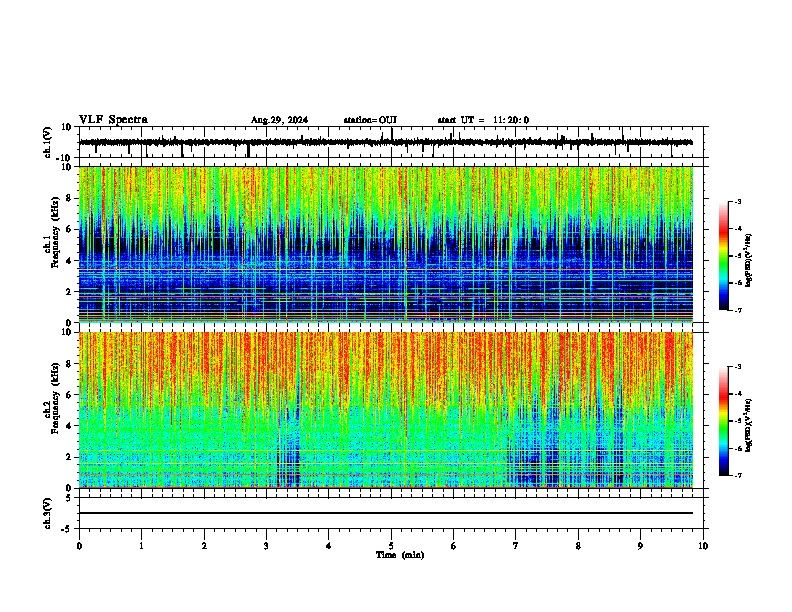This screenshot has height=612, width=792.
Task: Click the "VLF Spectra" plot title
Action: point(113,119)
